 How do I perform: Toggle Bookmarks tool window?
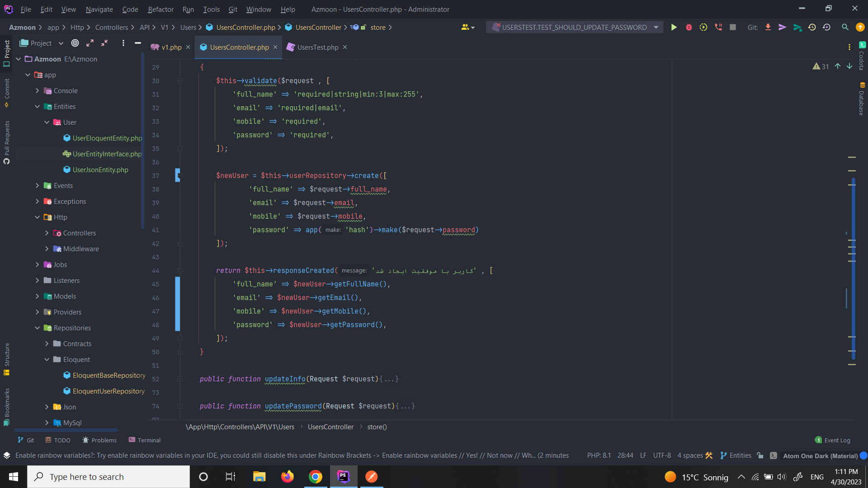pyautogui.click(x=7, y=407)
